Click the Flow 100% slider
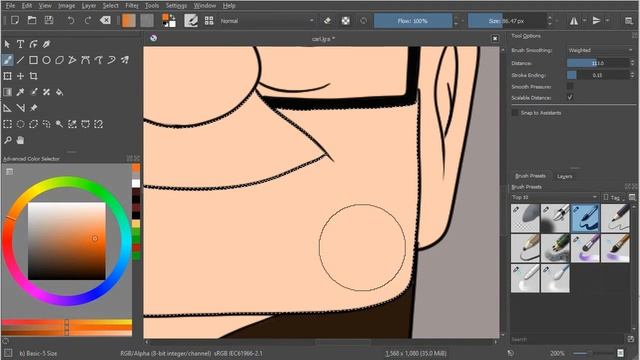This screenshot has width=640, height=360. point(413,21)
